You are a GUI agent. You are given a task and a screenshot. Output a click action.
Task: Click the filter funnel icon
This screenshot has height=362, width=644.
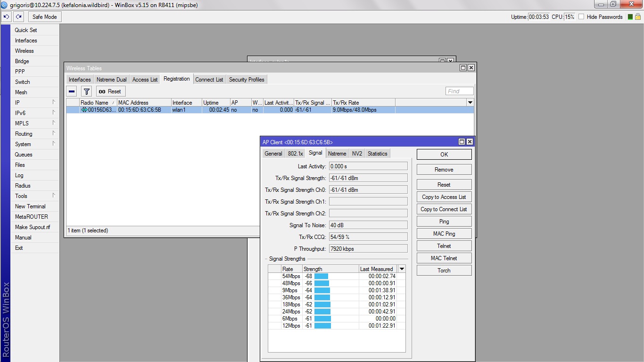(86, 91)
